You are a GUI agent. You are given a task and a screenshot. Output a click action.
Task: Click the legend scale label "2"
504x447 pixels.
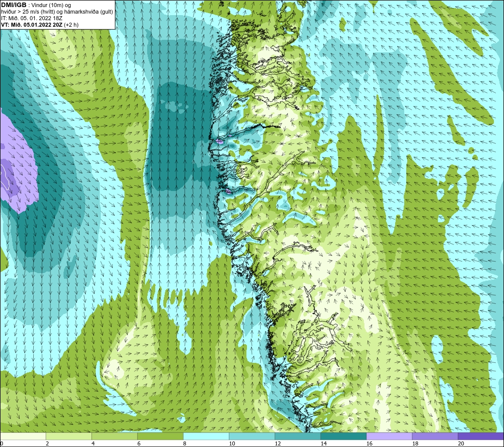click(47, 444)
